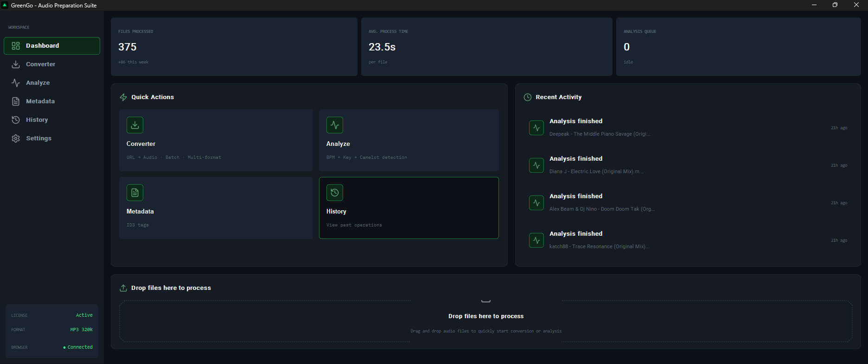
Task: Click the Avg. Process Time 23.5s value
Action: click(x=382, y=47)
